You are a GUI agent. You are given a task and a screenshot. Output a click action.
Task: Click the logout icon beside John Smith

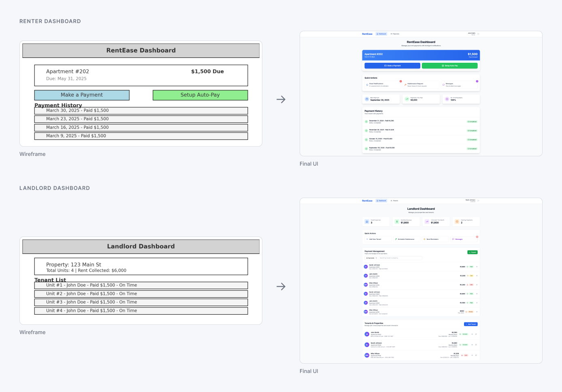[478, 34]
